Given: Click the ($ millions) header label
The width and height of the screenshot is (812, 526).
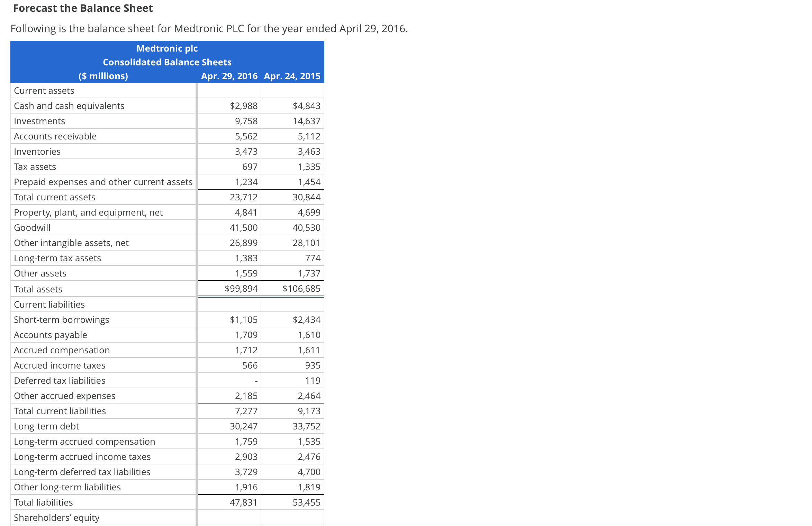Looking at the screenshot, I should click(103, 76).
